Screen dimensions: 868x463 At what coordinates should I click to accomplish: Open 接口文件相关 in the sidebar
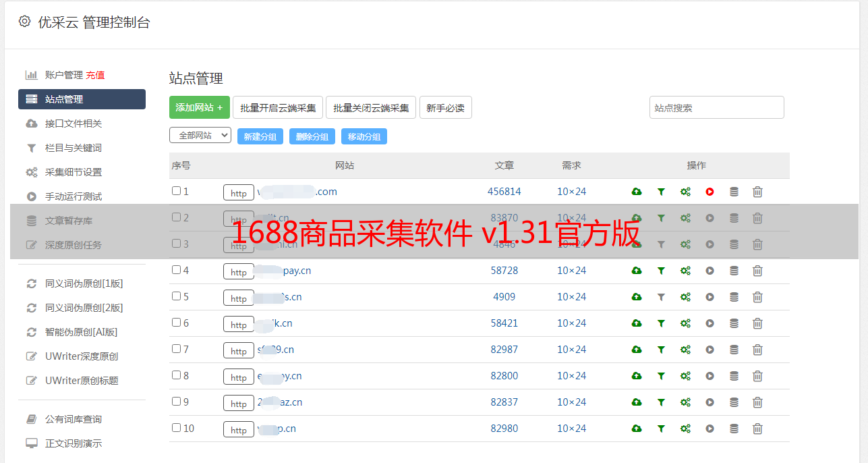pos(74,124)
